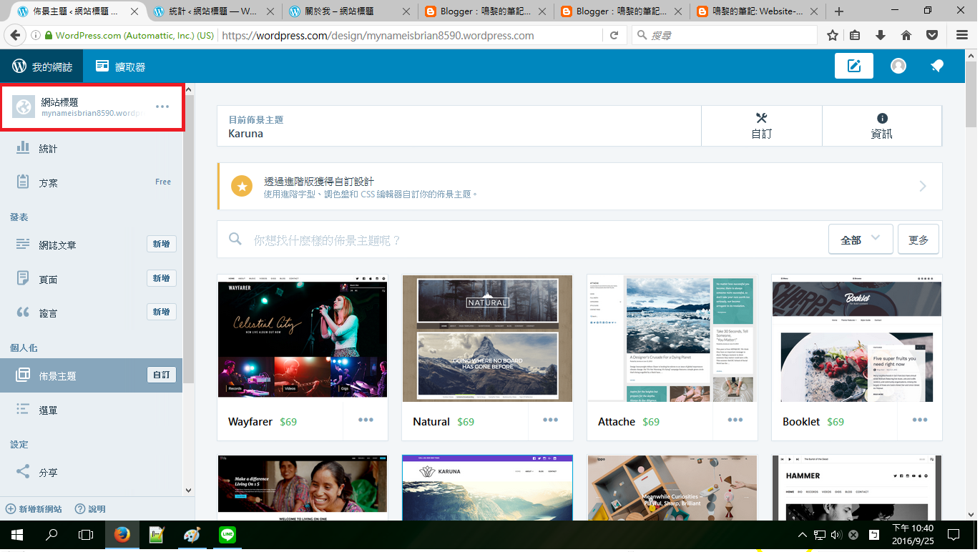
Task: Open the Karuna theme preview thumbnail
Action: point(487,488)
